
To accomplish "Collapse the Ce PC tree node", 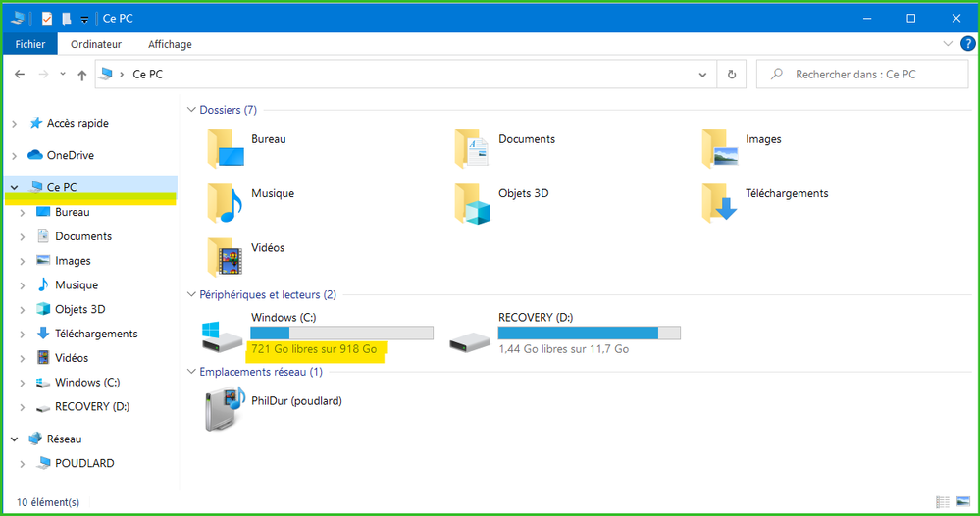I will click(15, 187).
